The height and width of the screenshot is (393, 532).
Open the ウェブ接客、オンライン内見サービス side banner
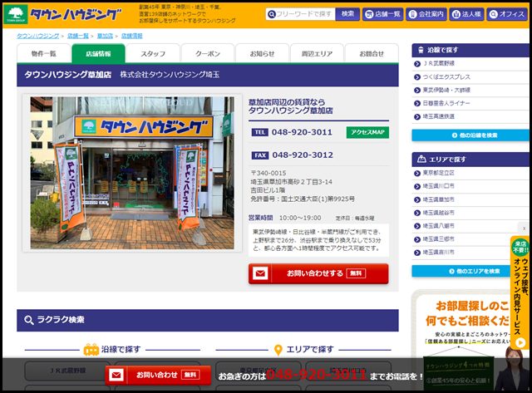click(520, 293)
